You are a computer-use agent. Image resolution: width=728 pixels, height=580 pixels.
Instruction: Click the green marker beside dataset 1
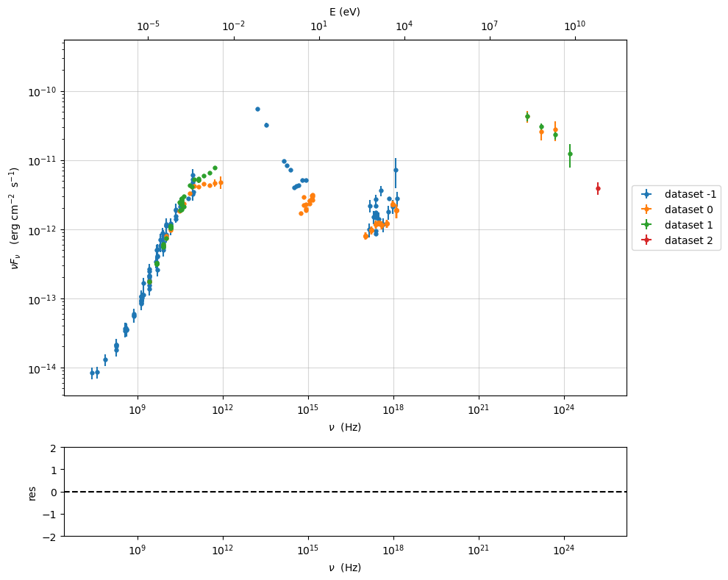click(646, 225)
